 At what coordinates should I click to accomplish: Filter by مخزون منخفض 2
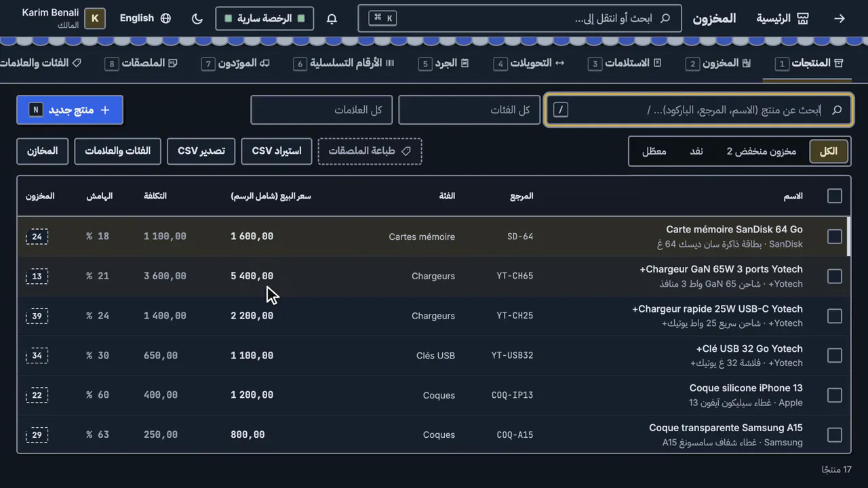(762, 151)
